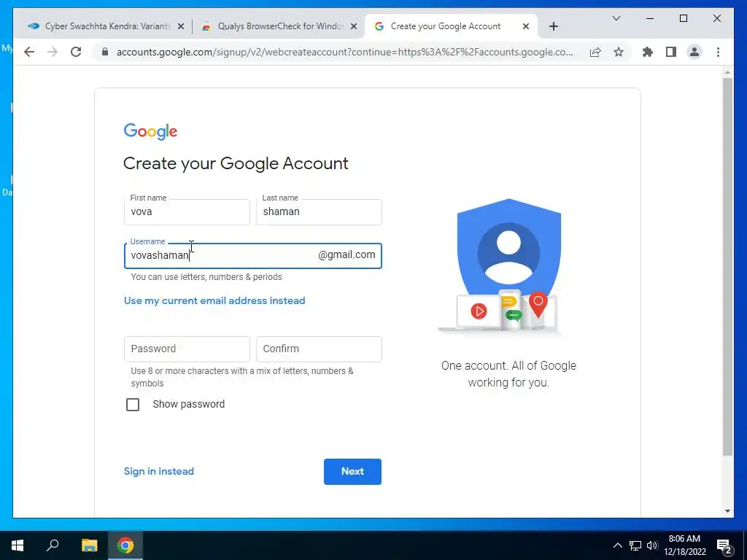Click the address bar URL
The height and width of the screenshot is (560, 747).
(344, 52)
